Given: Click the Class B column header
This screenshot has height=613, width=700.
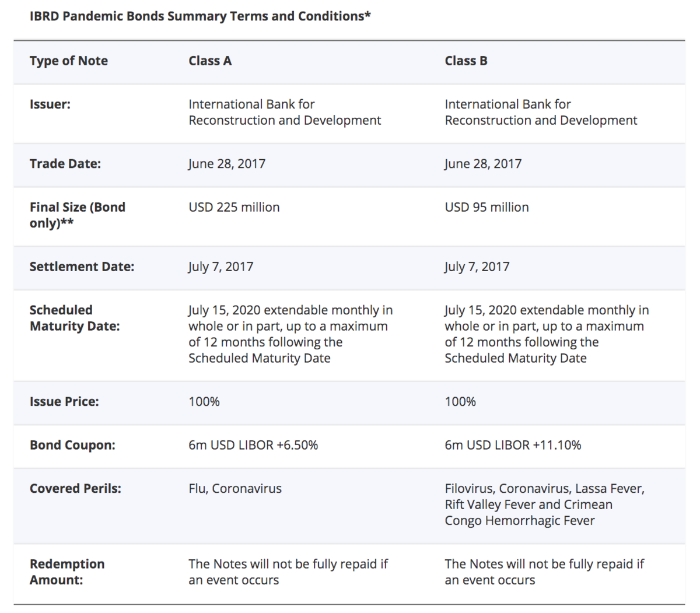Looking at the screenshot, I should point(466,61).
